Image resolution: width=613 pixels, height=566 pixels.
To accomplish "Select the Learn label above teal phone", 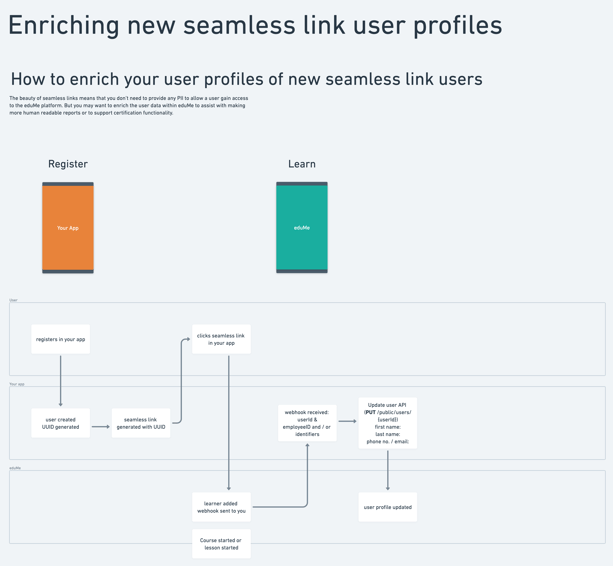I will pos(302,164).
